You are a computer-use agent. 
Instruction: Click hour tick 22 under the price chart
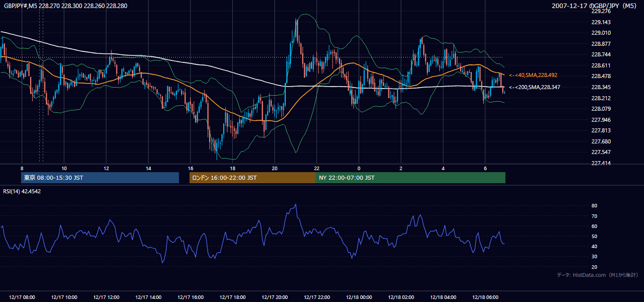(x=316, y=168)
